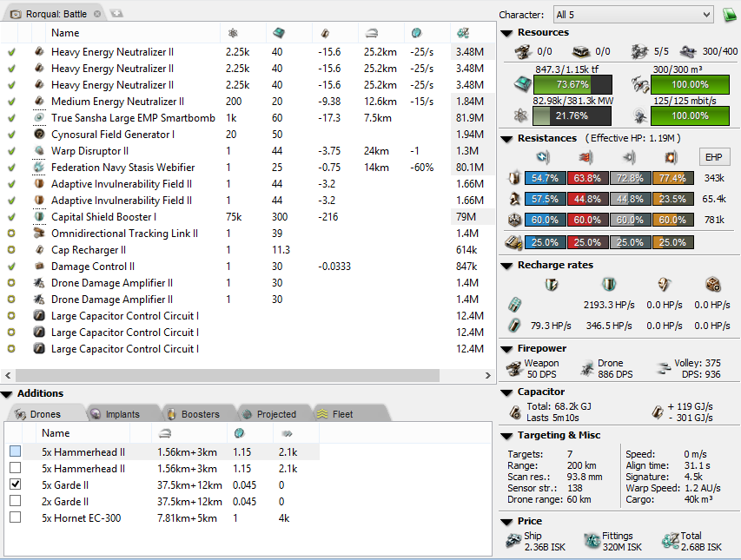Click green checkmark state icon of Warp Disruptor II

[12, 151]
